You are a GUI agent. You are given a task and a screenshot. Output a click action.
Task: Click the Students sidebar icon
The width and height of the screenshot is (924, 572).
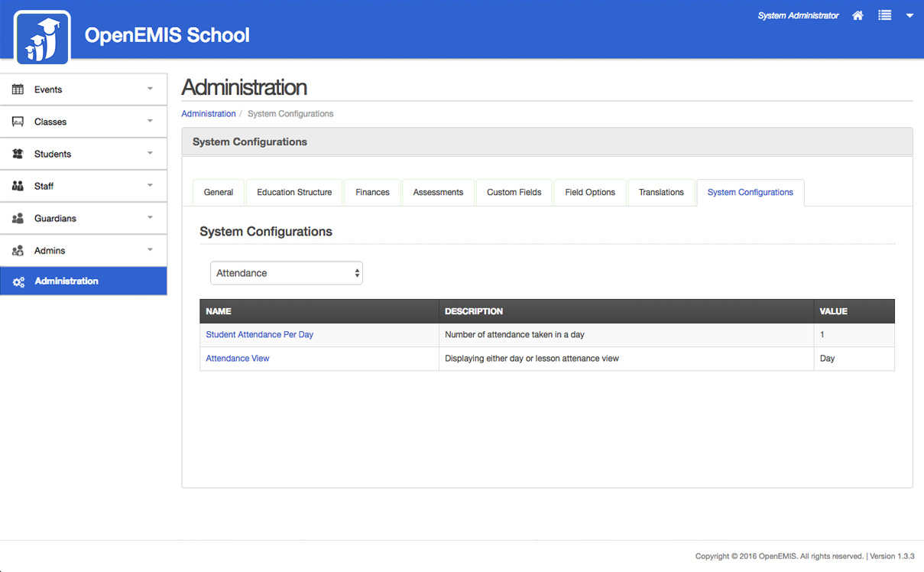click(18, 154)
